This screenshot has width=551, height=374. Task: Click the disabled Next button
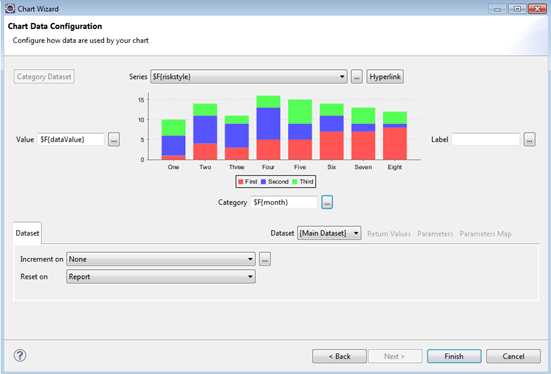point(395,356)
